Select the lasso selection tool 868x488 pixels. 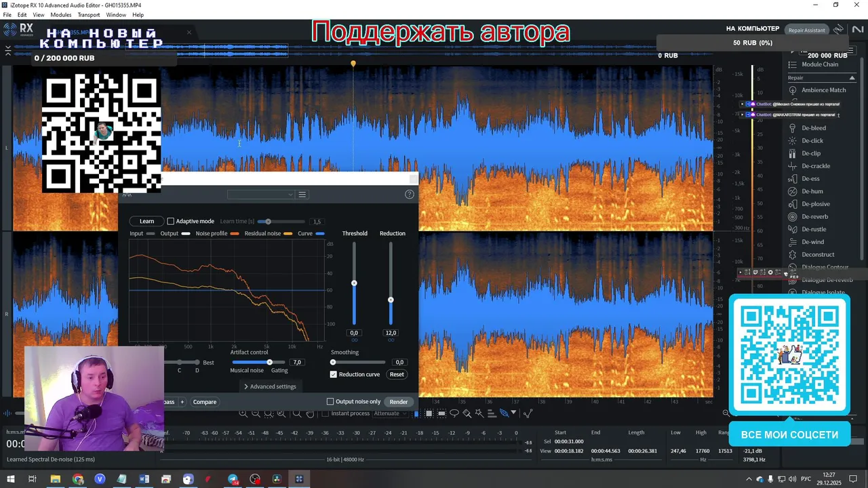[454, 413]
